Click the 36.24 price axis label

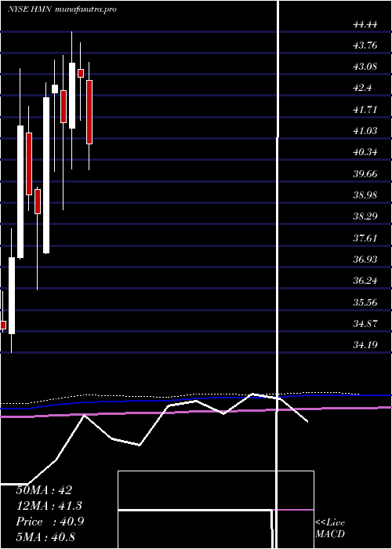[365, 281]
